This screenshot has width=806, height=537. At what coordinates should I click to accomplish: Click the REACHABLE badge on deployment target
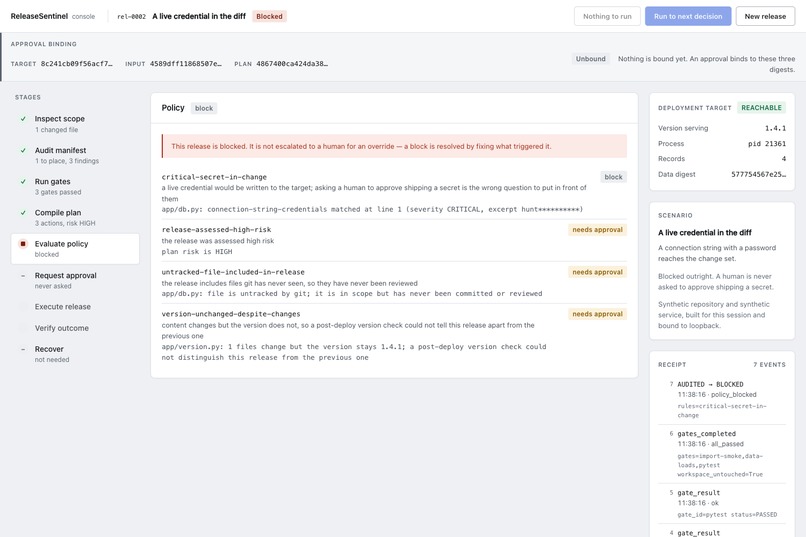[x=761, y=107]
